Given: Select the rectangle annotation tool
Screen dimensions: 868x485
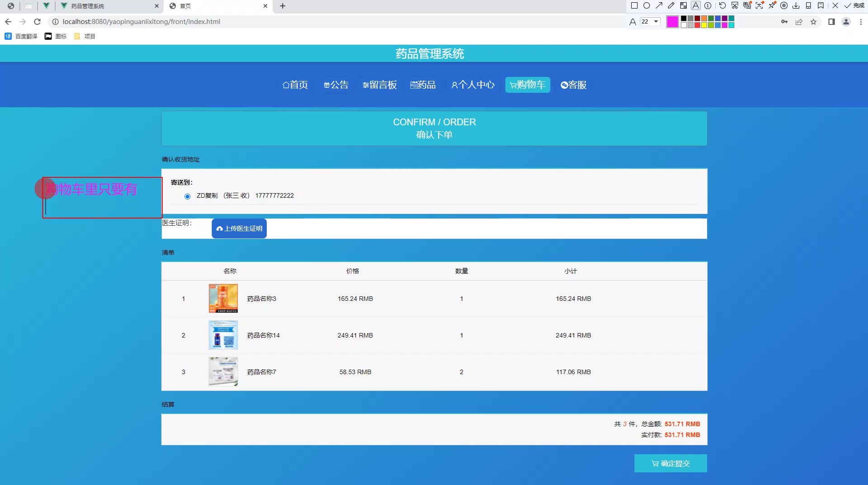Looking at the screenshot, I should point(634,6).
